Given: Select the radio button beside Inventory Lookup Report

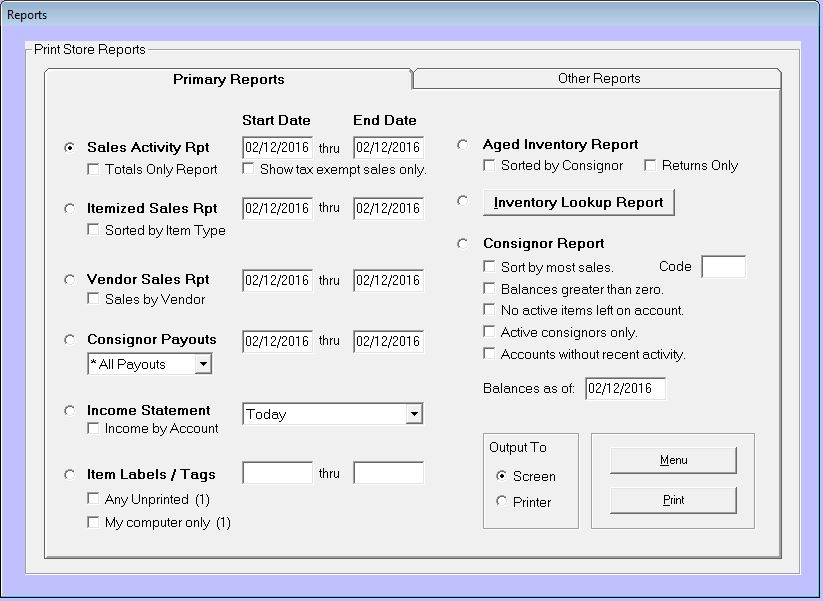Looking at the screenshot, I should 462,201.
